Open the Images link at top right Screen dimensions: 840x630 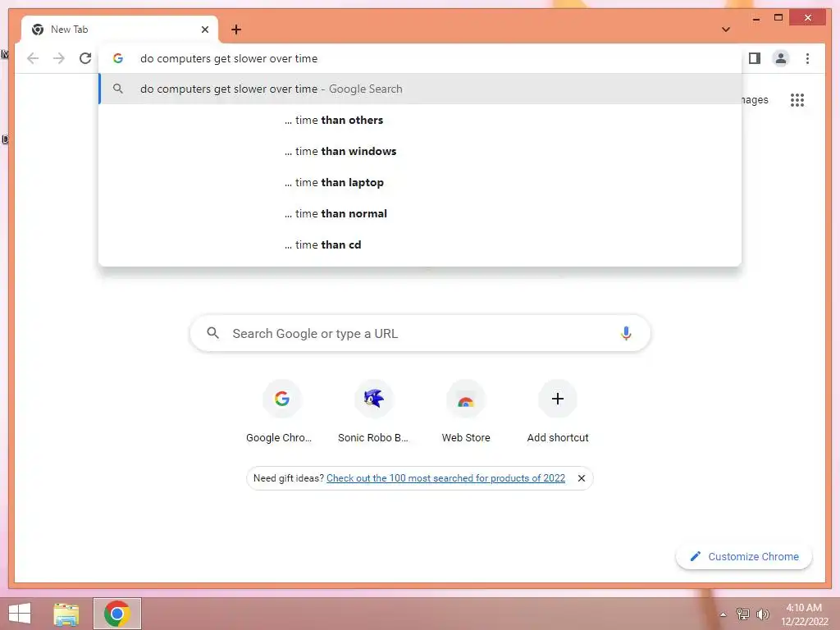click(755, 99)
